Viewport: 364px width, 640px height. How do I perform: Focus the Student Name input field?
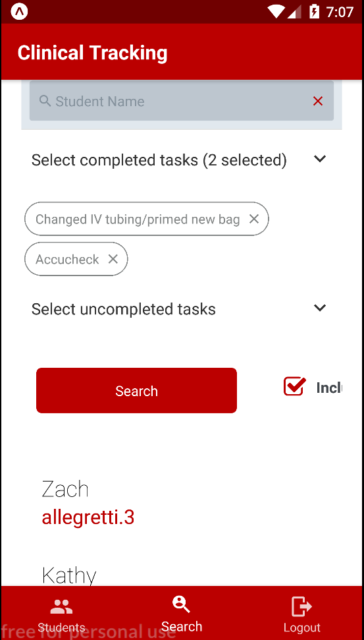182,101
